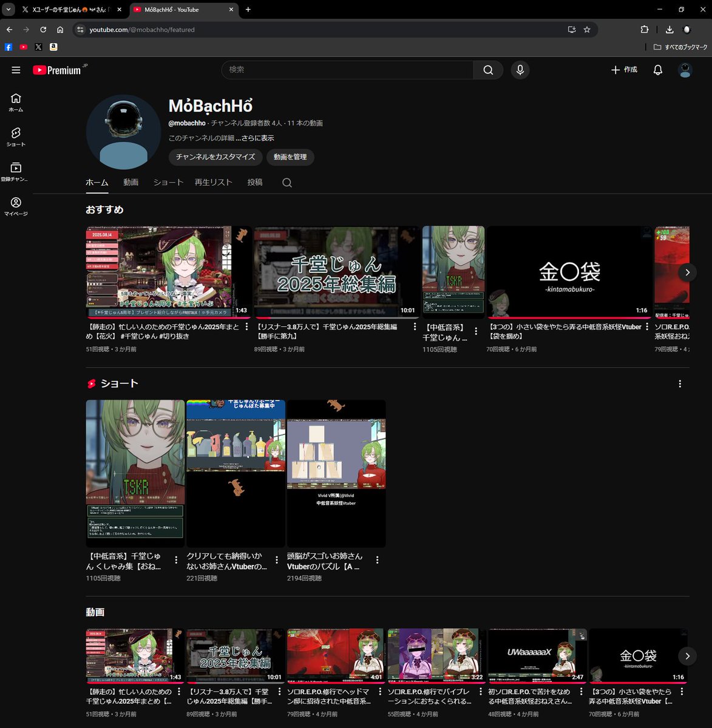712x728 pixels.
Task: Open browser downloads icon
Action: (670, 29)
